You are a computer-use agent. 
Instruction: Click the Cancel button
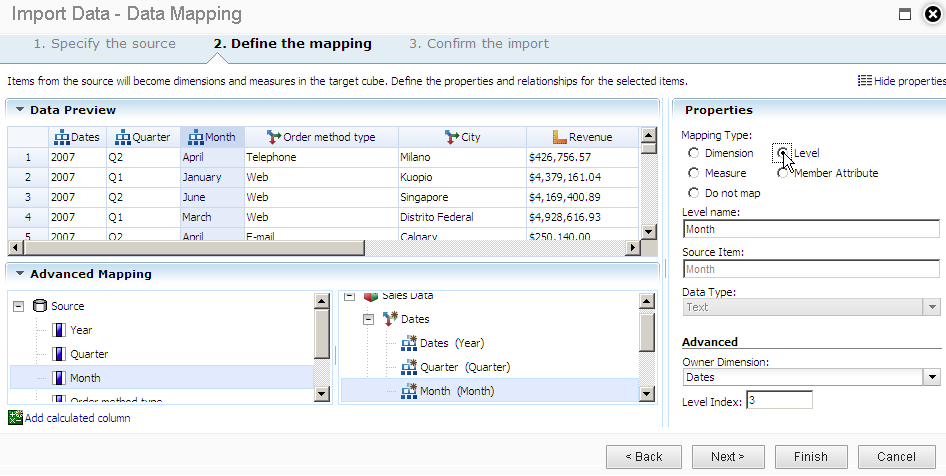(x=896, y=457)
